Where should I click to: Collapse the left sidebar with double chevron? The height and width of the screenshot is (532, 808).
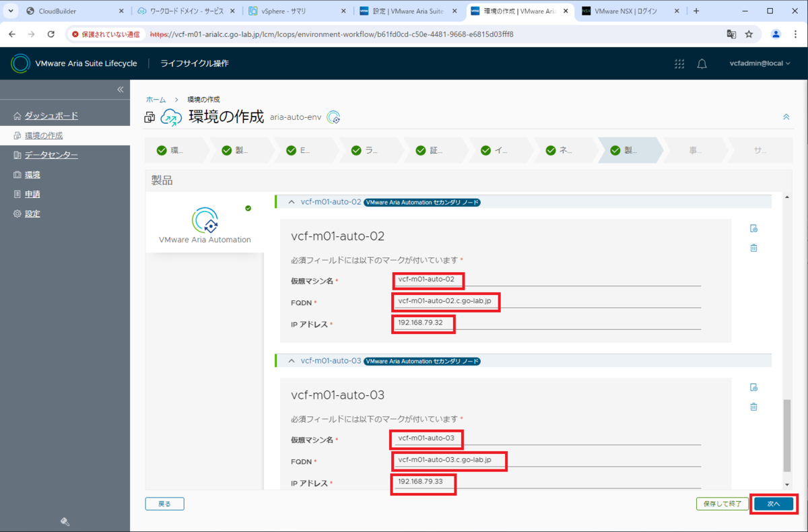click(x=121, y=90)
